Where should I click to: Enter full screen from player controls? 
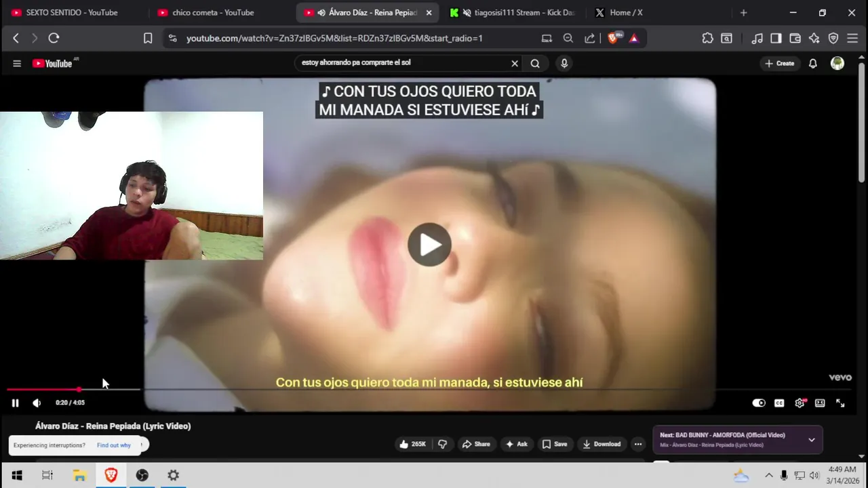(840, 403)
